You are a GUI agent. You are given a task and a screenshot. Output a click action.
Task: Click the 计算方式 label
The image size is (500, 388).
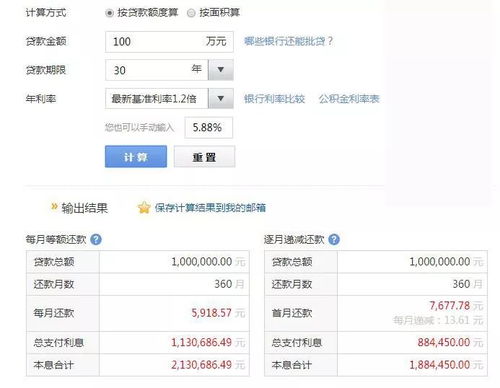(x=46, y=13)
